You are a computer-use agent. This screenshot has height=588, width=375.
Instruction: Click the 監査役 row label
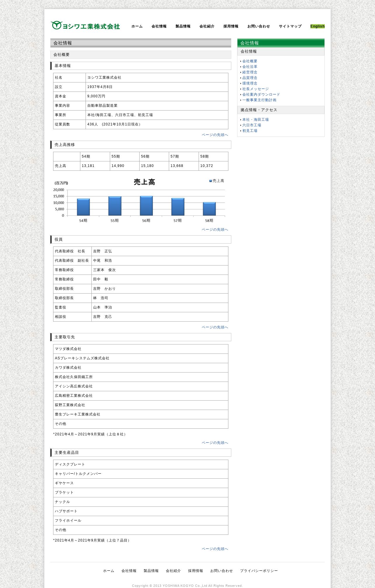(x=72, y=307)
